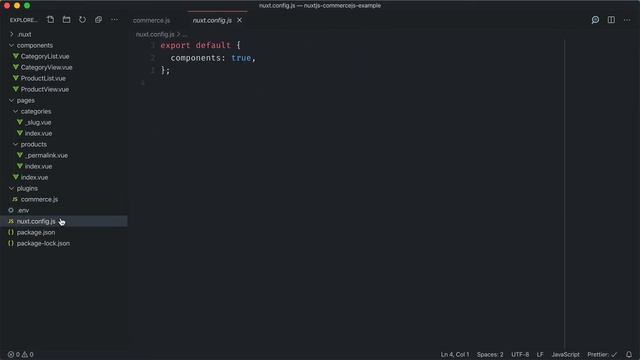Open _slug.vue in categories
The height and width of the screenshot is (360, 640).
pos(64,122)
